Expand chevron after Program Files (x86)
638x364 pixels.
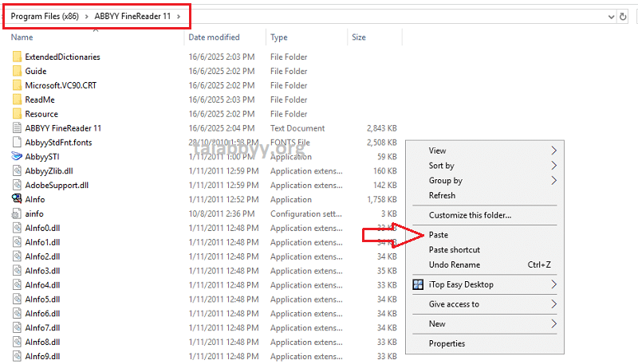tap(87, 17)
